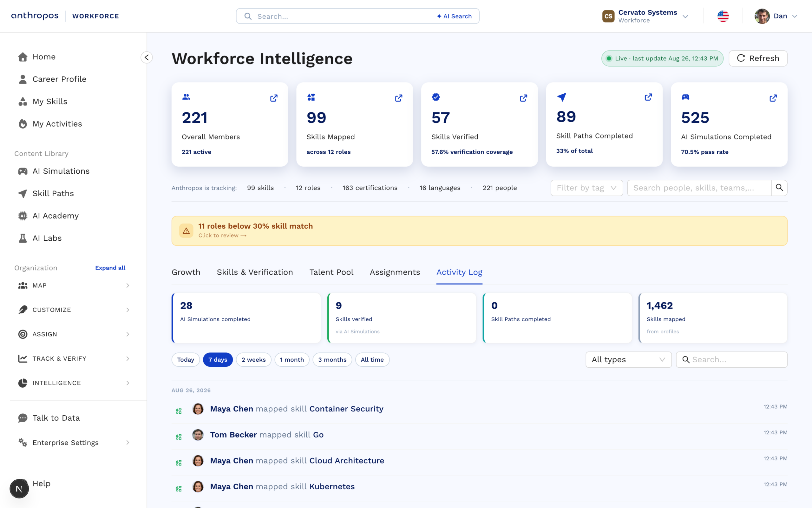Expand the INTELLIGENCE section
Screen dimensions: 812x508
(74, 383)
